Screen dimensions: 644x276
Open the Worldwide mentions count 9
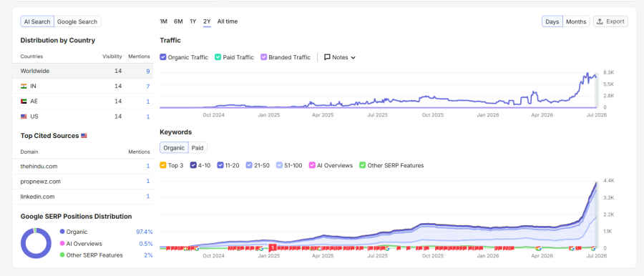148,71
